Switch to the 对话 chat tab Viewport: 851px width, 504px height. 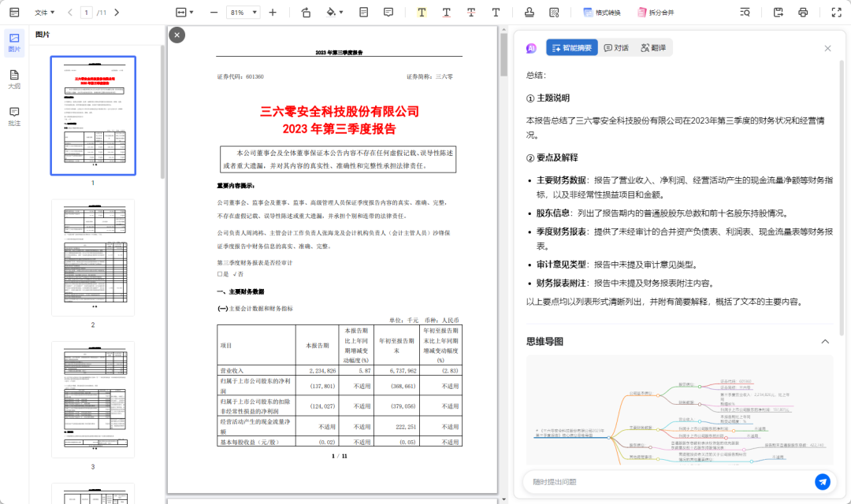pyautogui.click(x=616, y=48)
